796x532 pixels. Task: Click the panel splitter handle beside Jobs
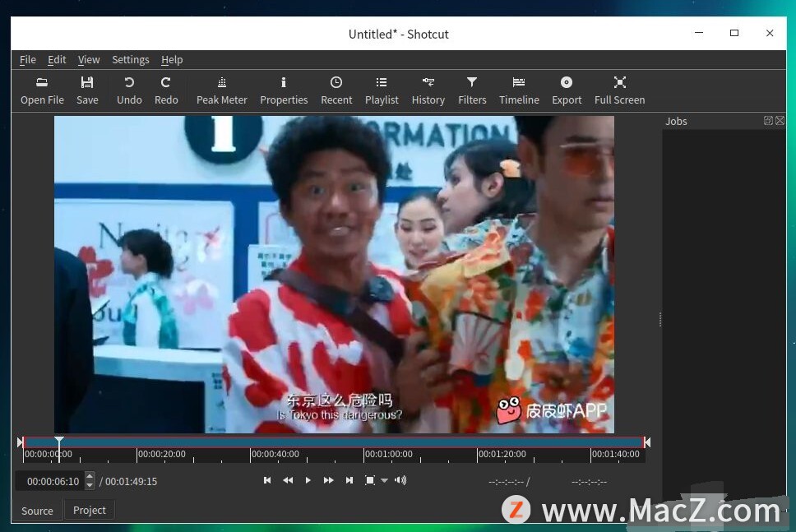point(660,319)
